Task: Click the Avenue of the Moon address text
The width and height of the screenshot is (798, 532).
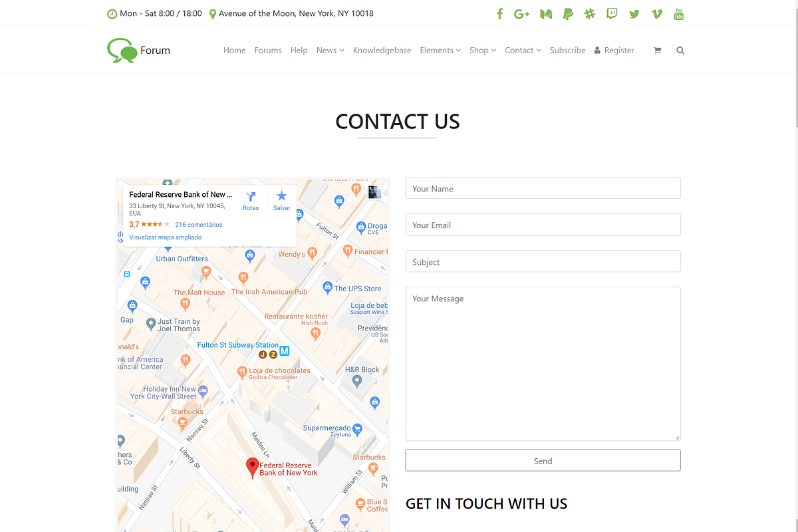Action: click(296, 13)
